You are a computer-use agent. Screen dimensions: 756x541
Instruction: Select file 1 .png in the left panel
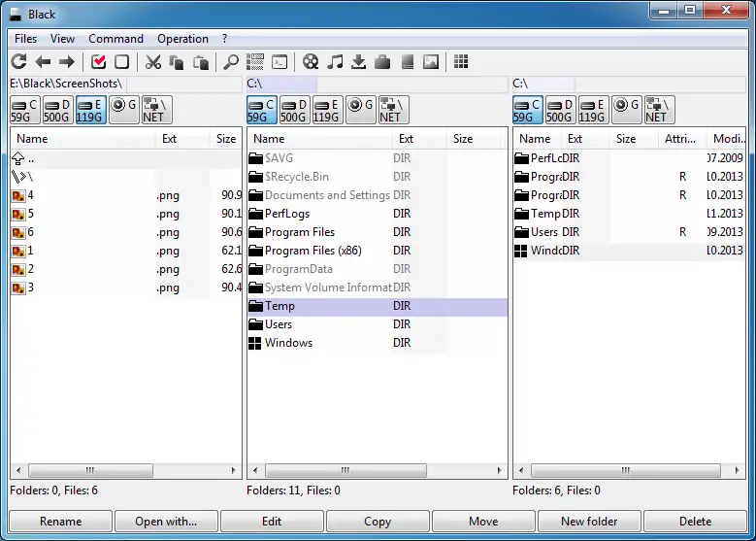125,251
